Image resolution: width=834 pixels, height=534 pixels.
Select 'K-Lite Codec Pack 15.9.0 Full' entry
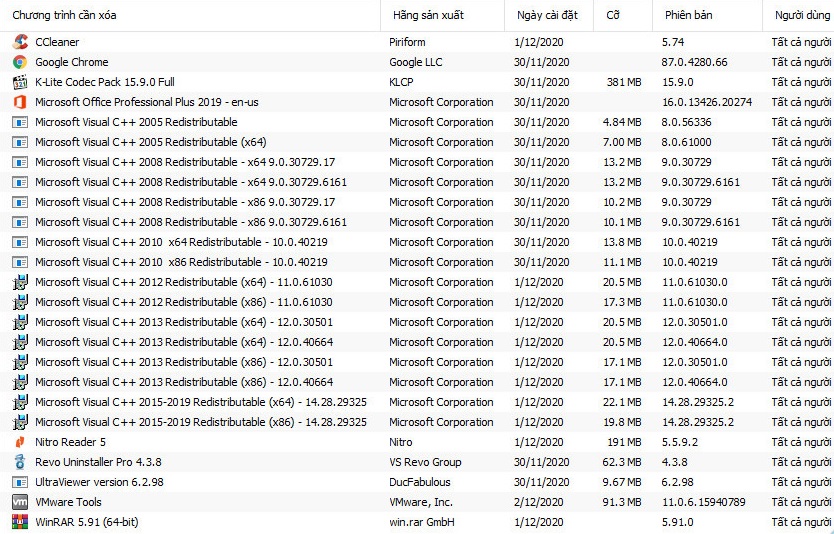(x=105, y=82)
